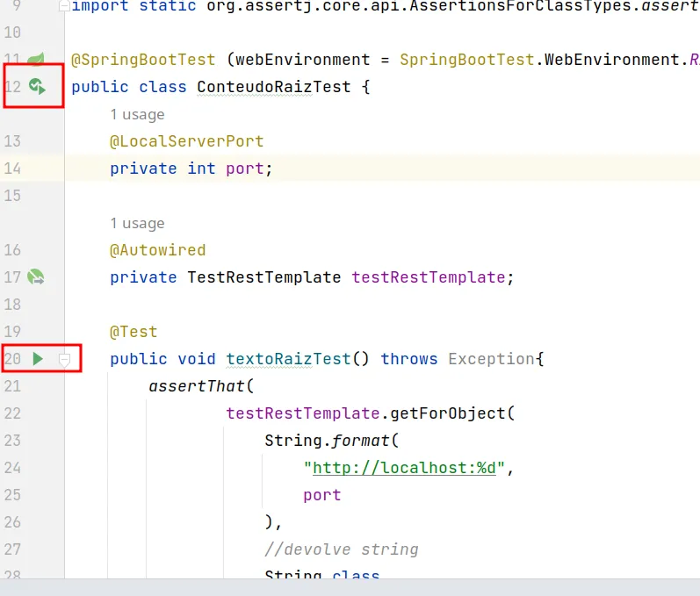This screenshot has width=700, height=596.
Task: Click webEnvironment parameter on line 11
Action: point(303,60)
